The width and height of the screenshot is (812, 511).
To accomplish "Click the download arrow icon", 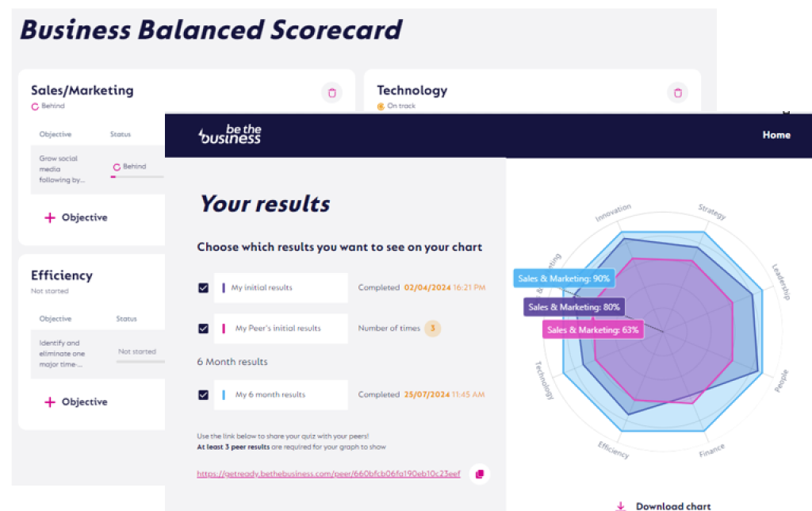I will click(x=621, y=505).
